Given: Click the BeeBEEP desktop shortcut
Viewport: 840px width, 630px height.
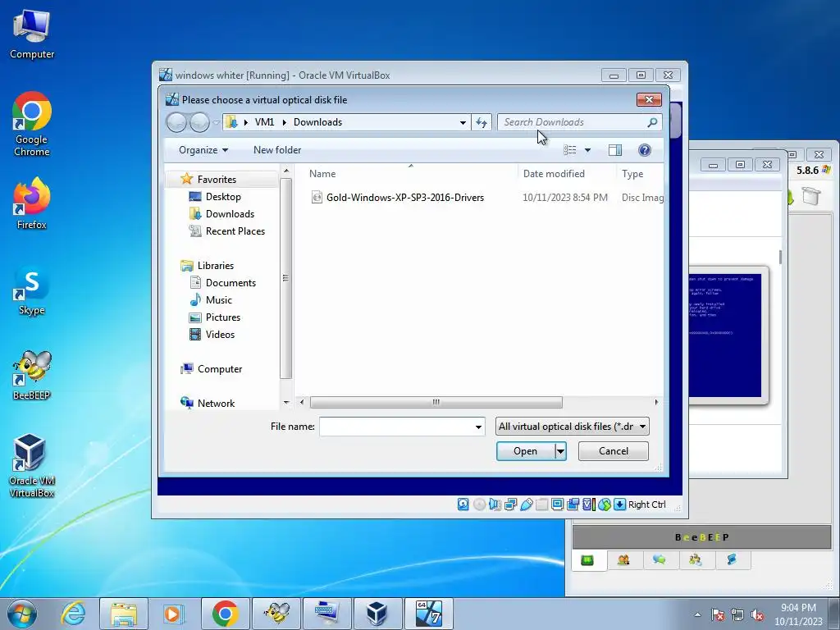Looking at the screenshot, I should [x=32, y=376].
